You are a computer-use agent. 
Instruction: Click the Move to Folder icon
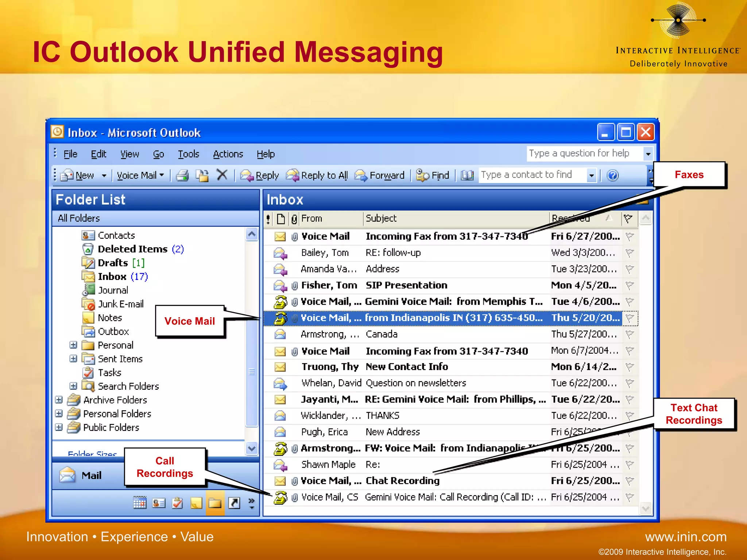(202, 175)
